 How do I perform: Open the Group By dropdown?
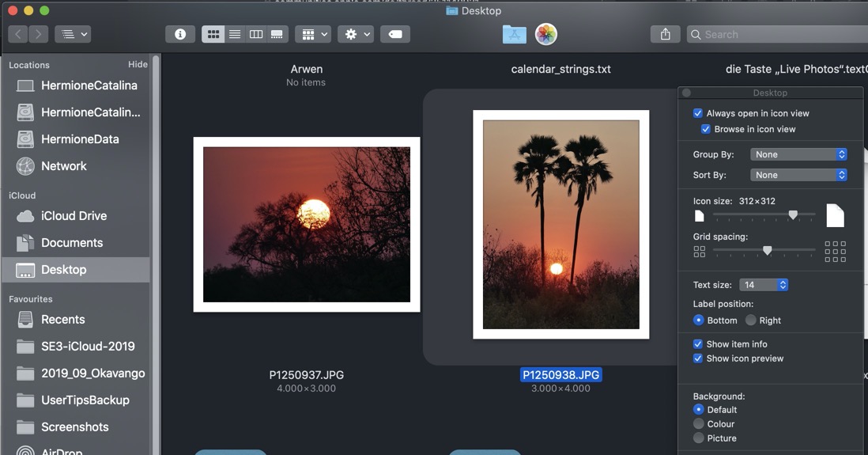(798, 154)
